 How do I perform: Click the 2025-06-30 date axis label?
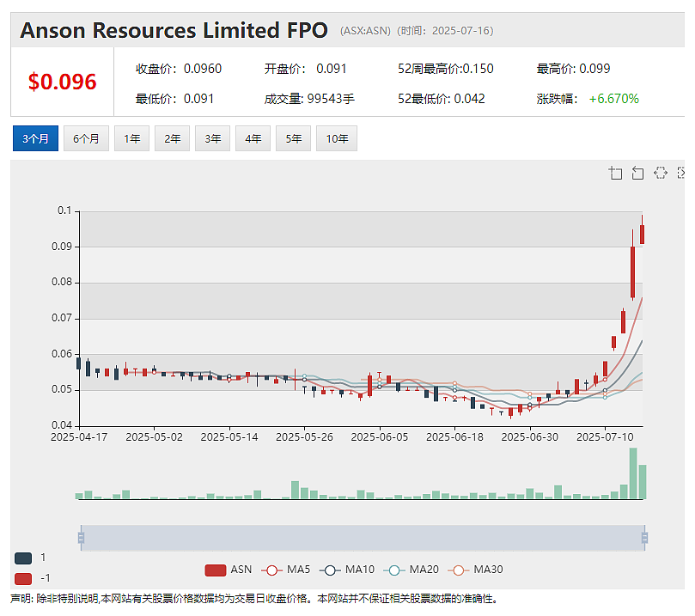tap(530, 437)
